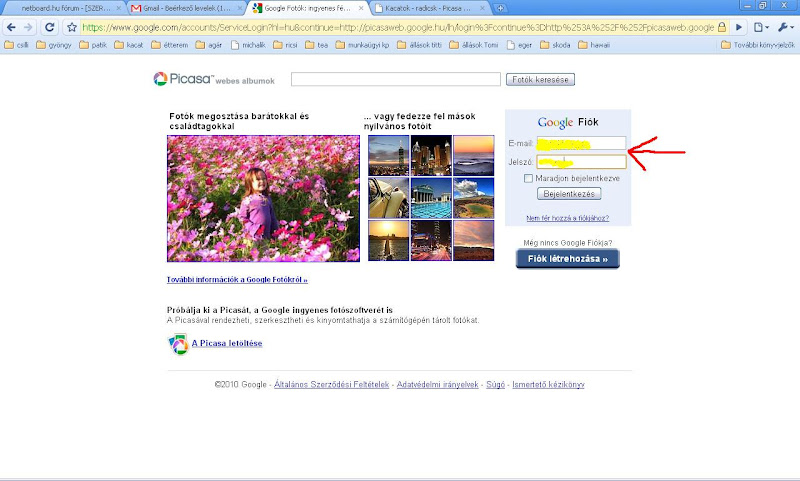Open the girl in flower field photo

coord(263,198)
